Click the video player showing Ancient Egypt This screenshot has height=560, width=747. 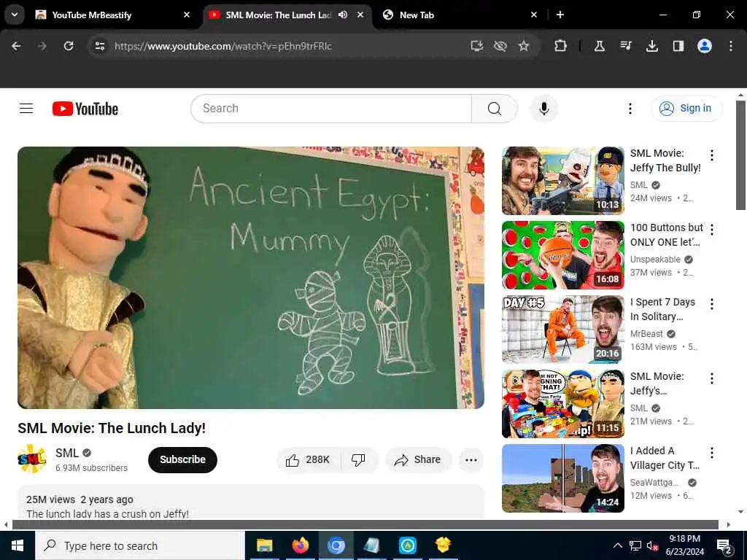[x=251, y=278]
